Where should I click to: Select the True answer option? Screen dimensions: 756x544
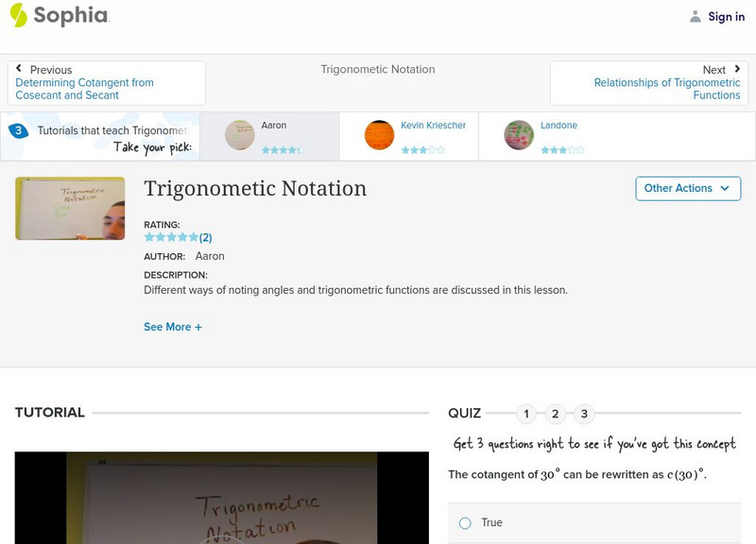click(x=464, y=522)
